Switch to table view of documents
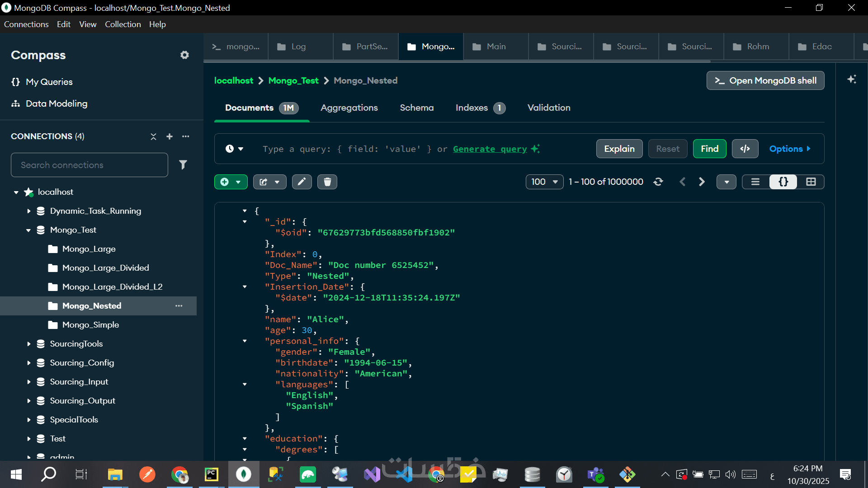The height and width of the screenshot is (488, 868). 811,182
